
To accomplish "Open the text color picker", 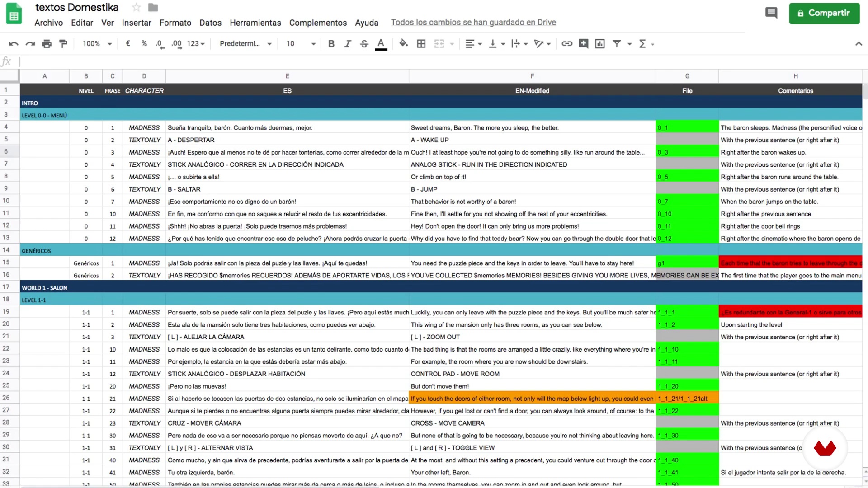I will pyautogui.click(x=381, y=44).
